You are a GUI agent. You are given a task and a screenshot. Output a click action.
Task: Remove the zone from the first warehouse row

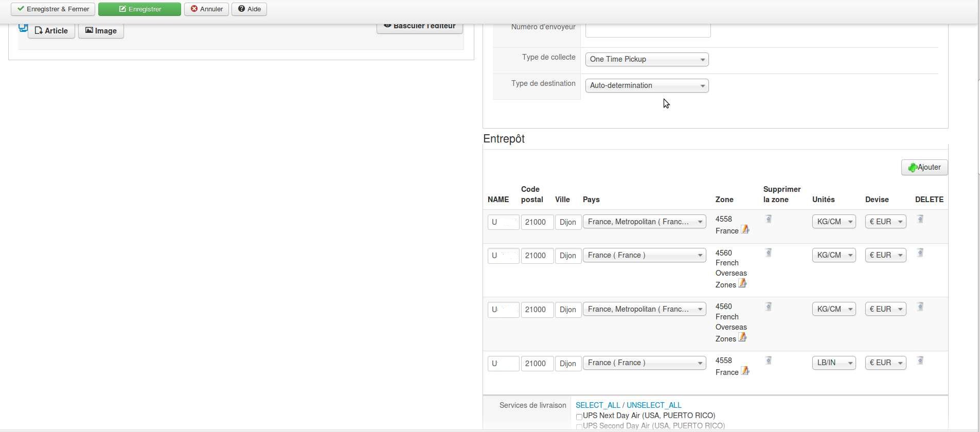tap(768, 219)
